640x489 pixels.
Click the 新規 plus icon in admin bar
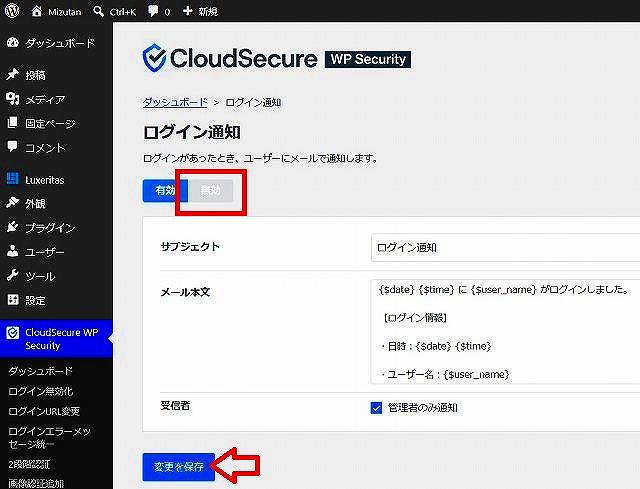pos(187,11)
